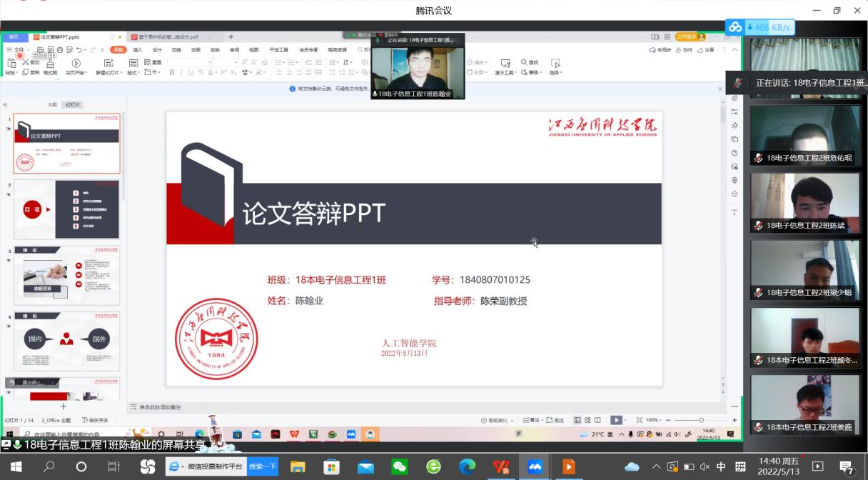
Task: Collapse the slide thumbnail panel with double chevron
Action: coord(5,104)
